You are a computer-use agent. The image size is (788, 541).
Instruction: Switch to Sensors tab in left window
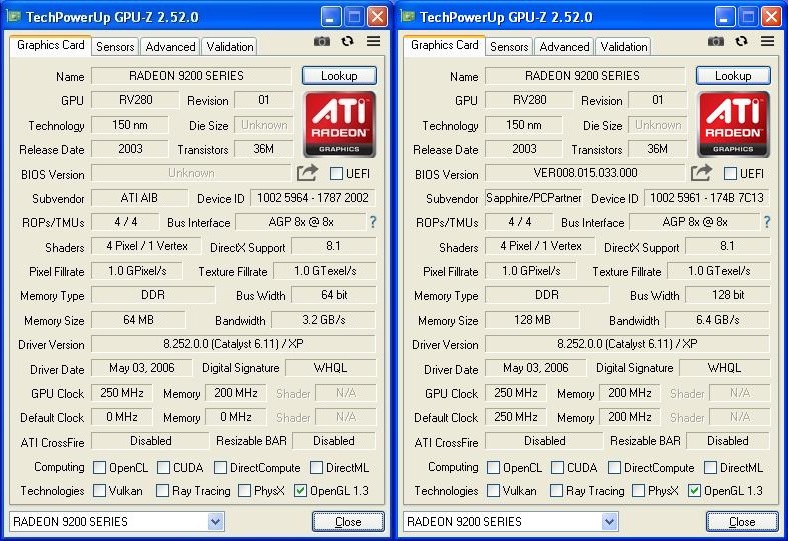[x=115, y=47]
